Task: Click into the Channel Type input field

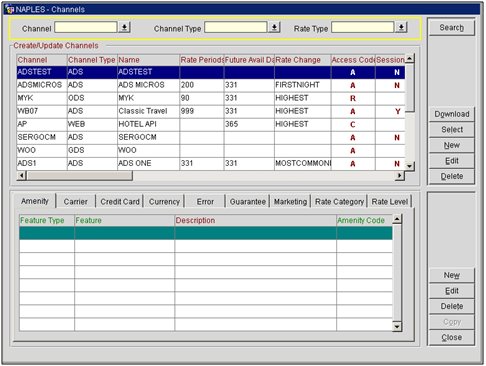Action: click(236, 27)
